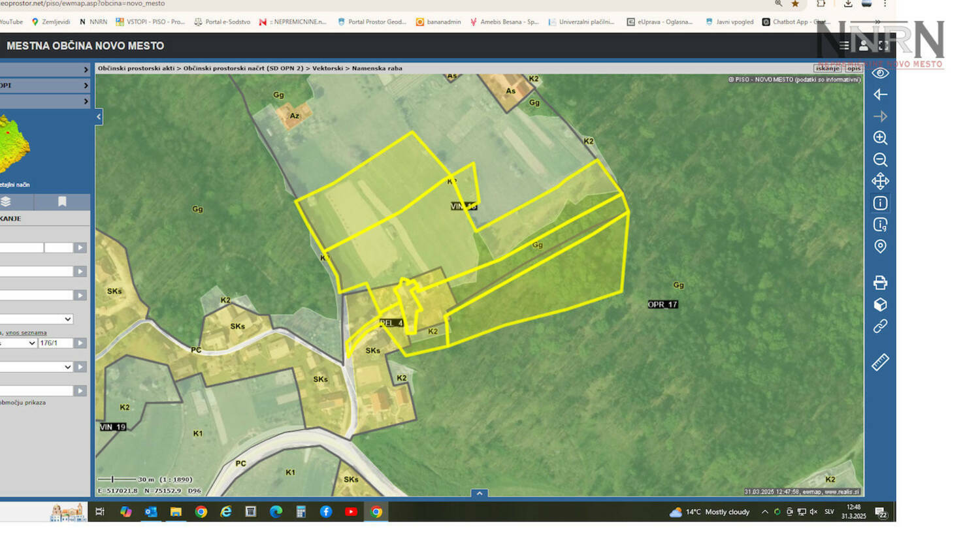Select the ruler measure tool

point(880,362)
